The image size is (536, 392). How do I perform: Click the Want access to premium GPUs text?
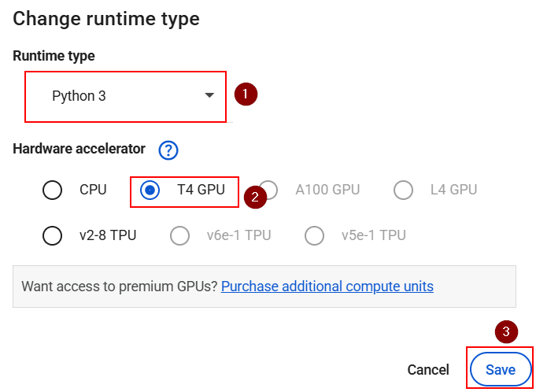[x=120, y=287]
